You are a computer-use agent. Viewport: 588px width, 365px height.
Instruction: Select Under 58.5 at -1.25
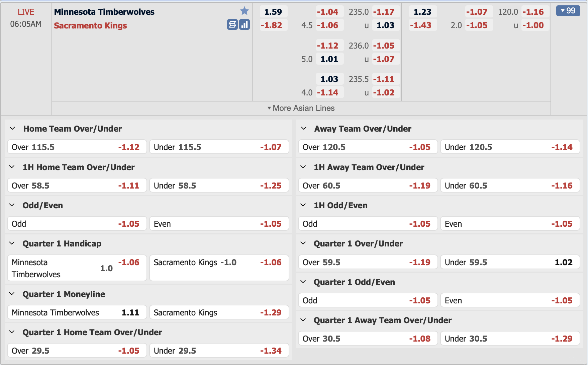(219, 186)
